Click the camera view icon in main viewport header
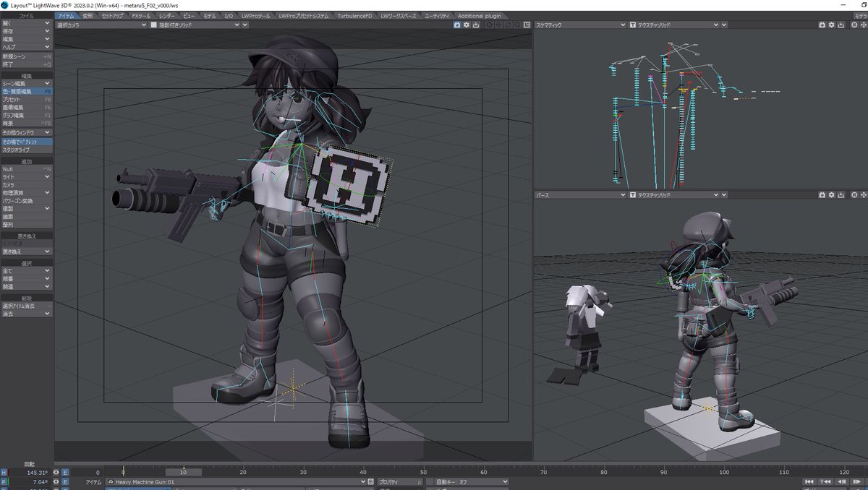The height and width of the screenshot is (490, 868). tap(458, 25)
